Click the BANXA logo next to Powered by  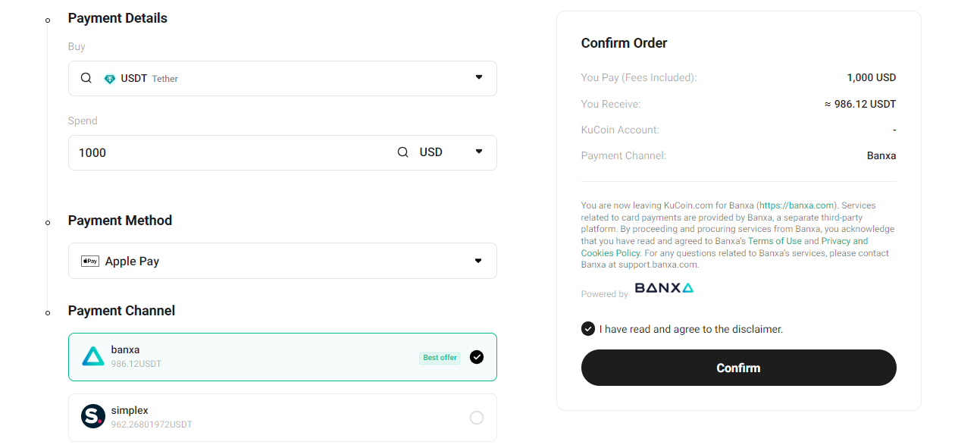click(664, 288)
